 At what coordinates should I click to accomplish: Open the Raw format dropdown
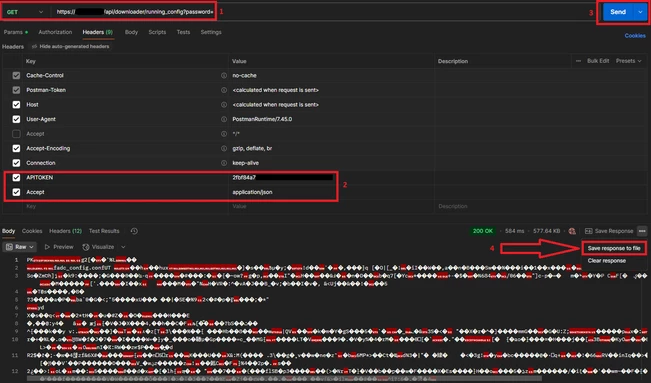pyautogui.click(x=20, y=247)
